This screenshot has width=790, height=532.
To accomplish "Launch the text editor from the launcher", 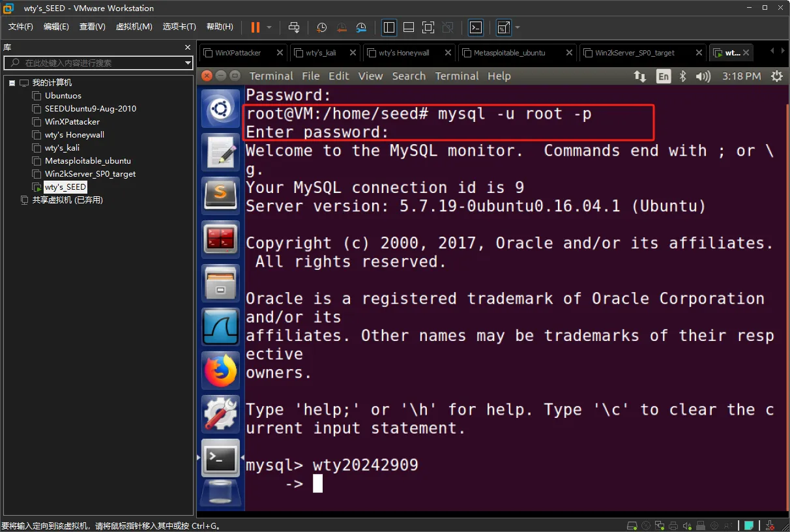I will (221, 152).
